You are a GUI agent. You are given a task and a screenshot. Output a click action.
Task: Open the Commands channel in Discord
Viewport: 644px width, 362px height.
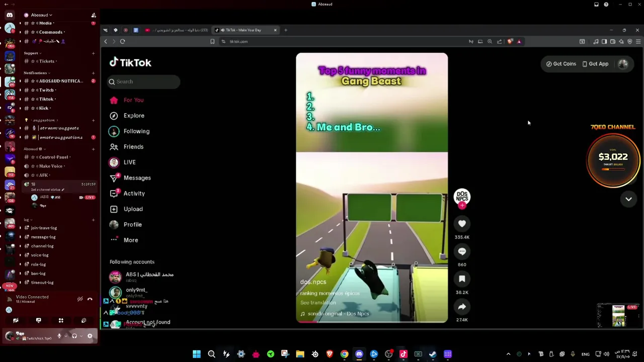50,32
